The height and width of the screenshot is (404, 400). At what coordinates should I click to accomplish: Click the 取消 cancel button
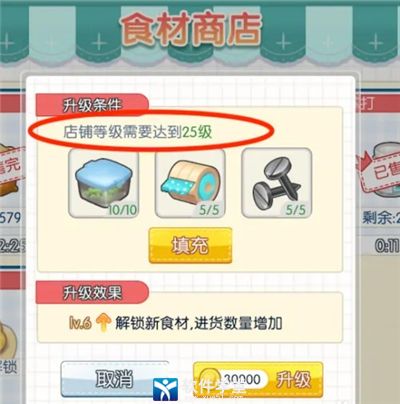(x=115, y=379)
